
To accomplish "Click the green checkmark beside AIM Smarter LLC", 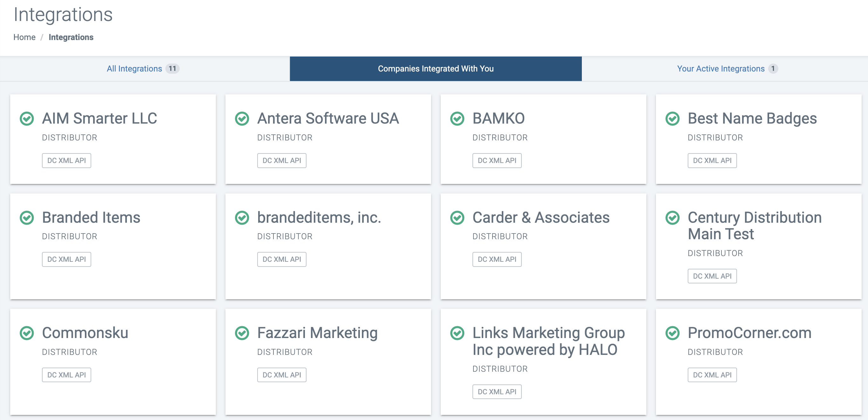I will pyautogui.click(x=27, y=119).
